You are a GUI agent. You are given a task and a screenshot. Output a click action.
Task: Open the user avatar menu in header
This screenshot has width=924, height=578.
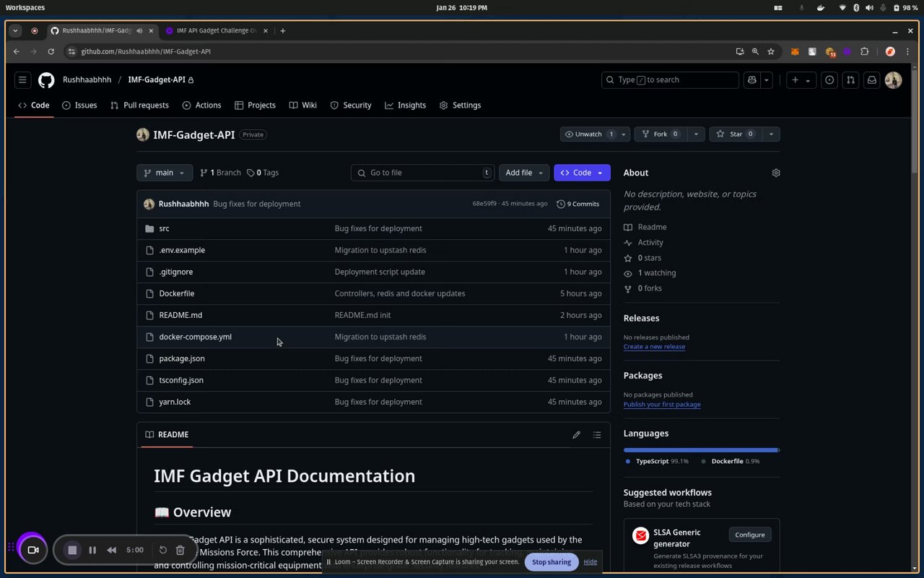click(x=893, y=80)
